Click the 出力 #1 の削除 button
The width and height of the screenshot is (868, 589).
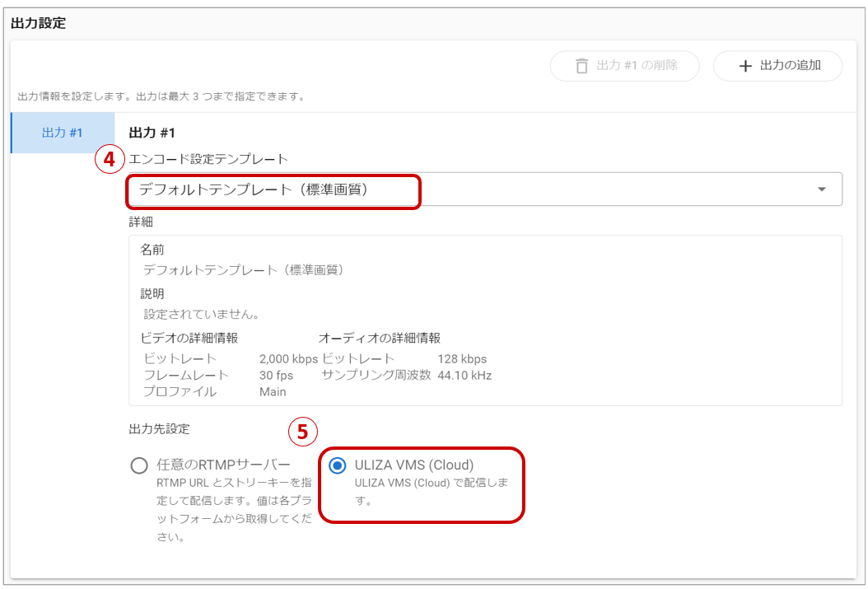(624, 66)
